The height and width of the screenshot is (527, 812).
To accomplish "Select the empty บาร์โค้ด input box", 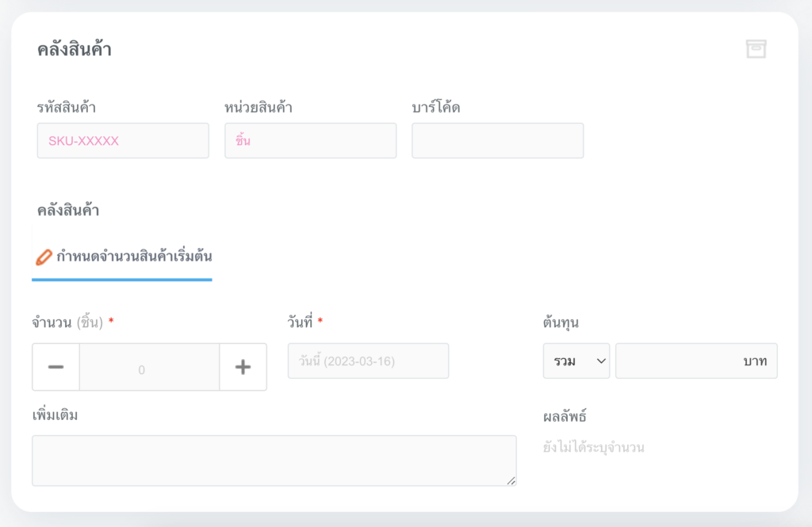I will pyautogui.click(x=497, y=141).
